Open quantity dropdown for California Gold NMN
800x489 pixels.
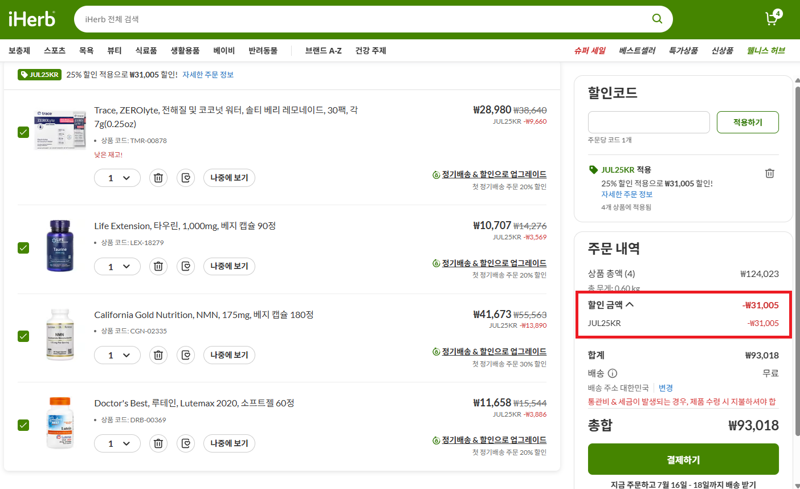click(117, 355)
